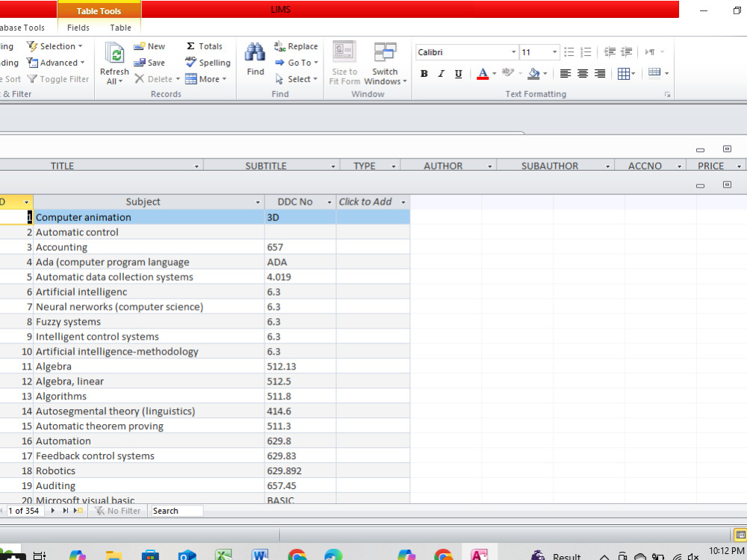Viewport: 747px width, 560px height.
Task: Open the Selection filter dropdown
Action: (x=55, y=46)
